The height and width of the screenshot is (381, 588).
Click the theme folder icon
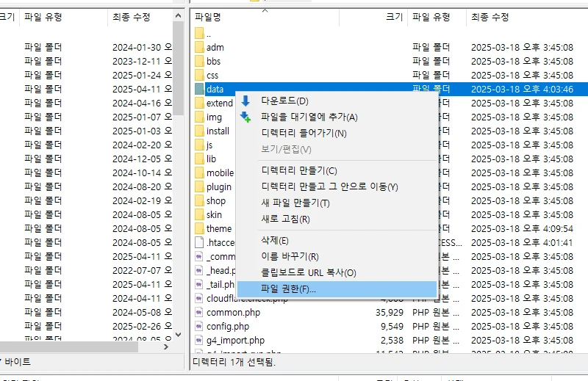point(199,228)
